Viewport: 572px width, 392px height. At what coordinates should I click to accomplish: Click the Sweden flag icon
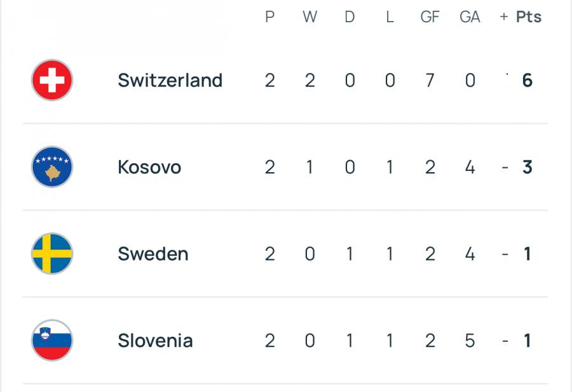point(52,254)
